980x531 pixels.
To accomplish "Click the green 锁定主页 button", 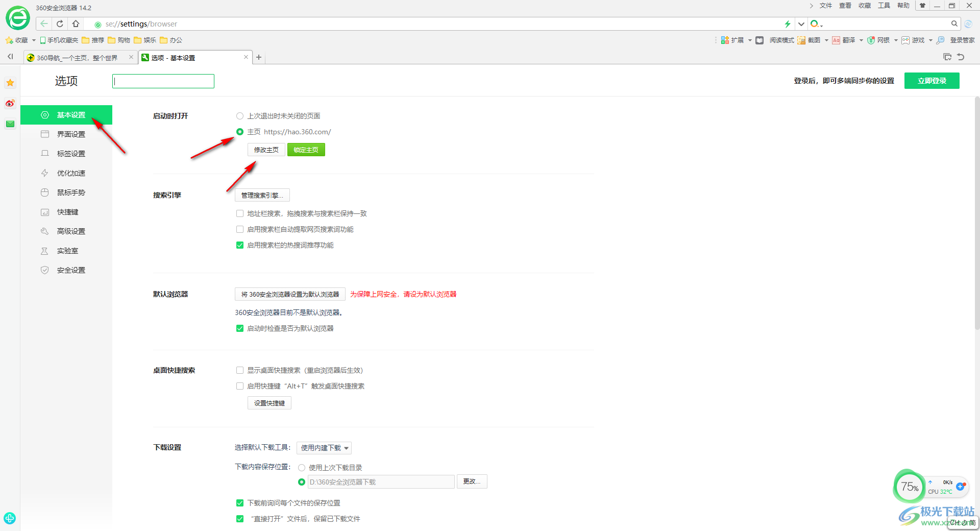I will pyautogui.click(x=306, y=150).
